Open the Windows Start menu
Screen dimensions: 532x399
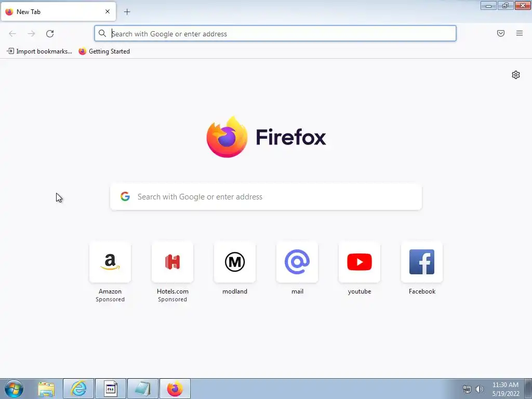[14, 389]
